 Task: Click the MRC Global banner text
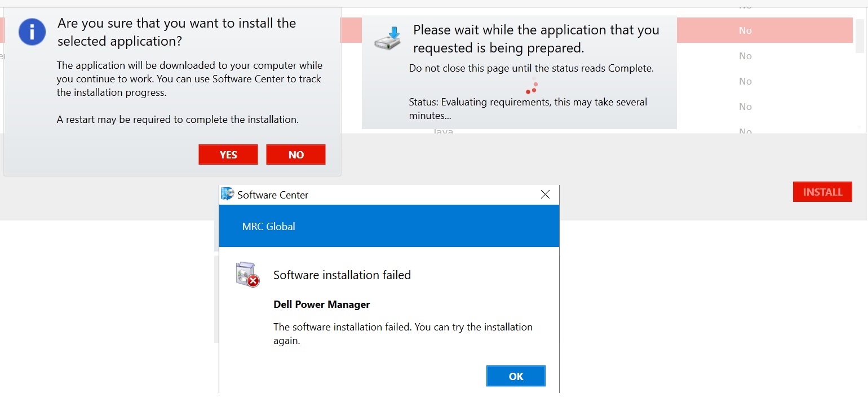tap(269, 226)
